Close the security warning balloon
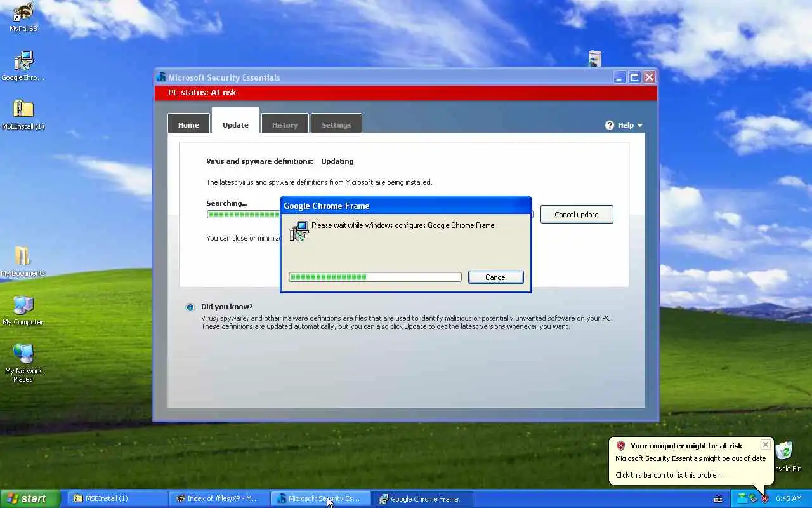812x508 pixels. (766, 444)
